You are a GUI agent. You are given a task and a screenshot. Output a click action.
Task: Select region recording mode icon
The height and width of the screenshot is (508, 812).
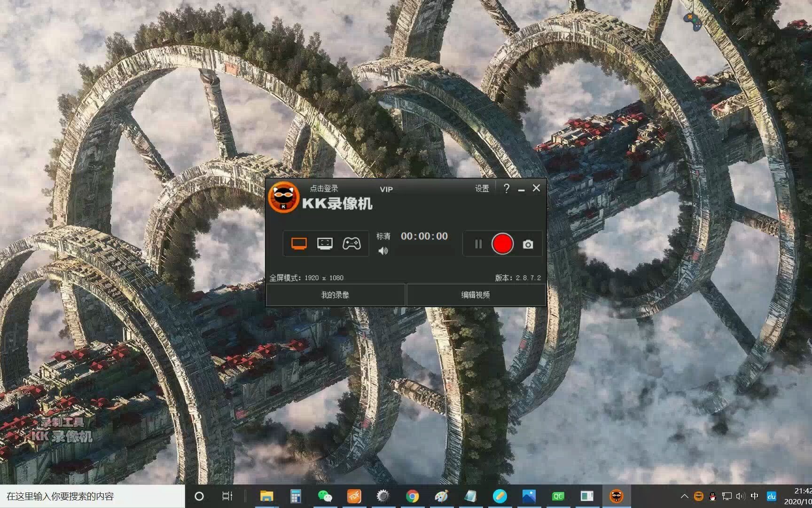325,243
